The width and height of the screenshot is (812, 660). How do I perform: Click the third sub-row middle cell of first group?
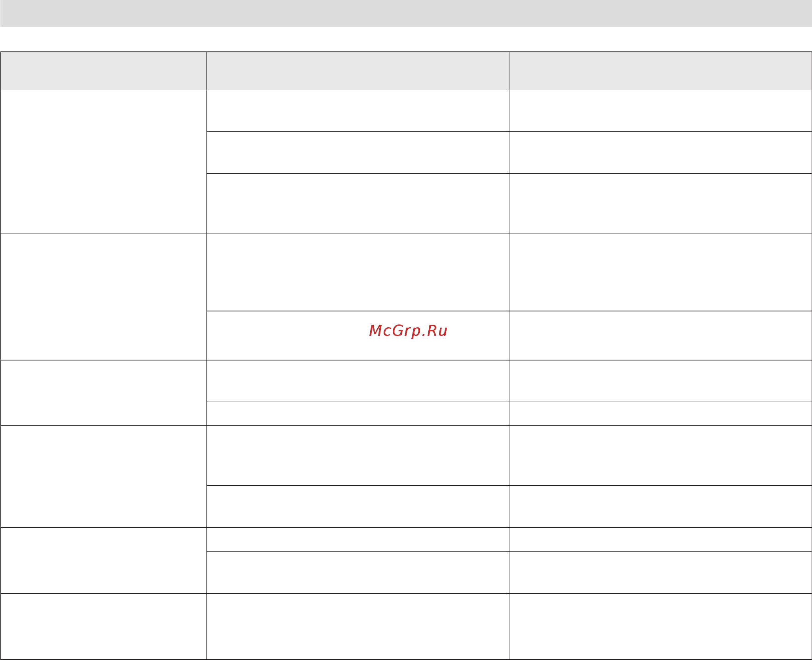tap(358, 203)
